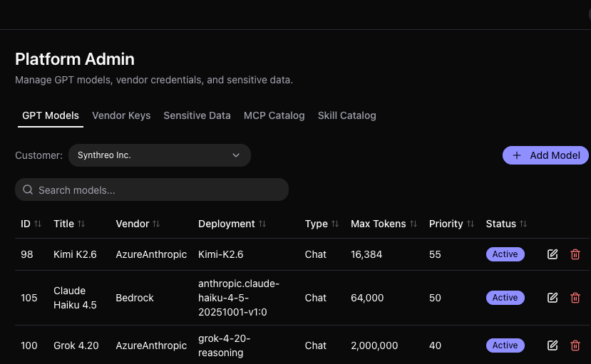Go to the MCP Catalog tab
Viewport: 591px width, 364px height.
[x=274, y=115]
